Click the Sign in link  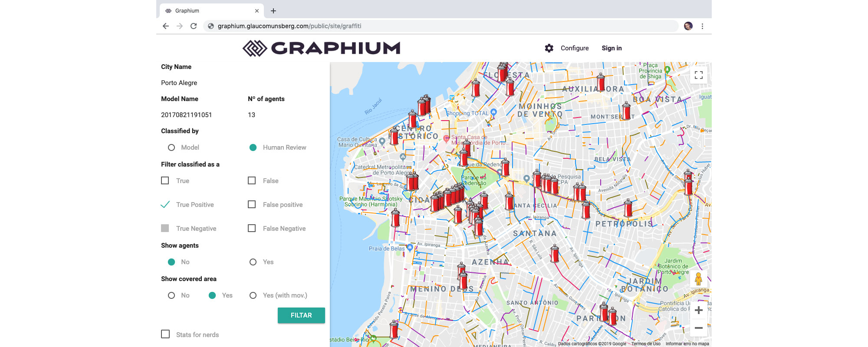(x=612, y=48)
